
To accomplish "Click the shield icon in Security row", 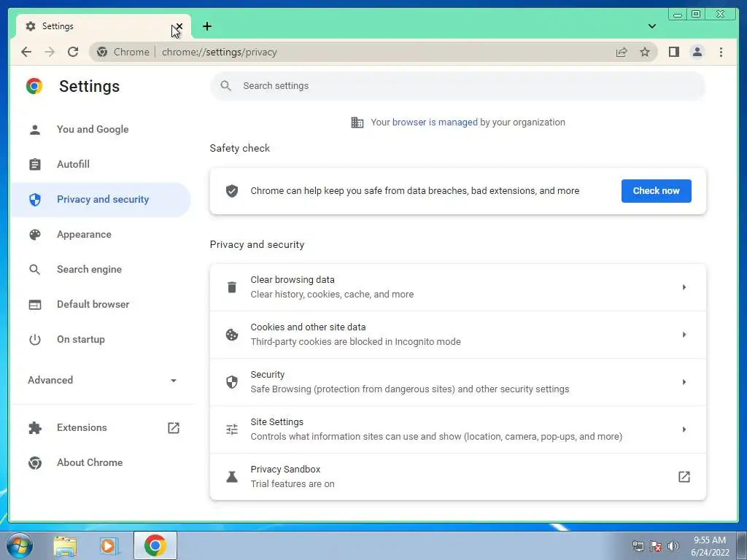I will pyautogui.click(x=231, y=382).
